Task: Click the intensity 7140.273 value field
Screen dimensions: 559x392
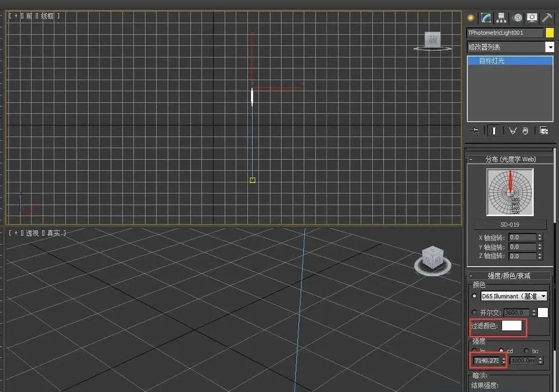Action: (x=487, y=360)
